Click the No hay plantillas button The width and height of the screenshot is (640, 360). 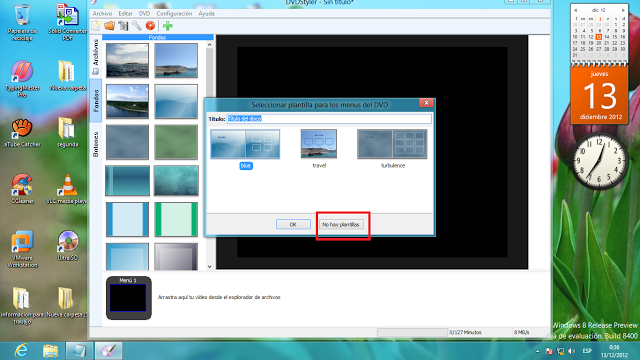point(341,224)
